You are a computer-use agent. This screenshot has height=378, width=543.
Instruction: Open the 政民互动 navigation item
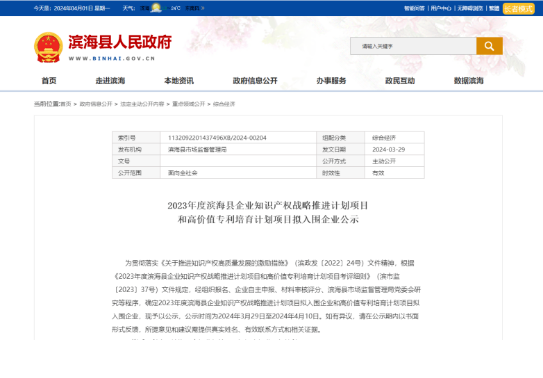(x=400, y=81)
